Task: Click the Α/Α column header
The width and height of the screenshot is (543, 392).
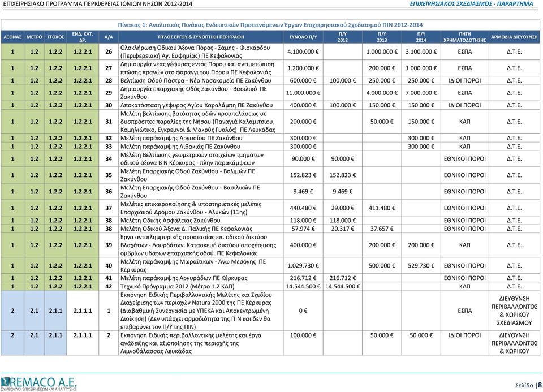Action: (x=109, y=37)
